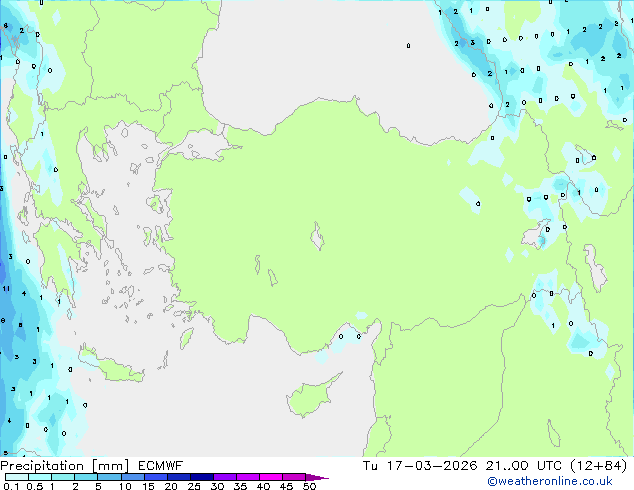Select the 0.5–1 mm legend color swatch
The width and height of the screenshot is (634, 490).
point(40,477)
